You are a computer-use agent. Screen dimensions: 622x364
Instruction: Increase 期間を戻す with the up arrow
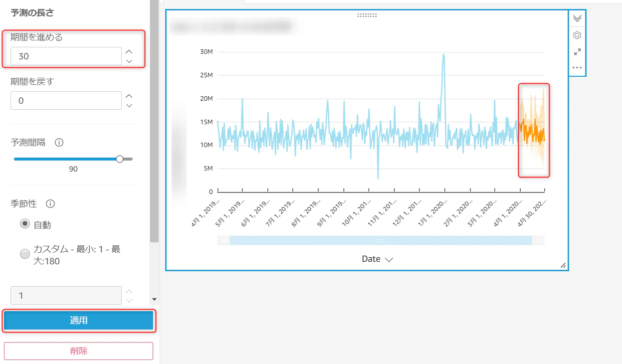coord(129,96)
